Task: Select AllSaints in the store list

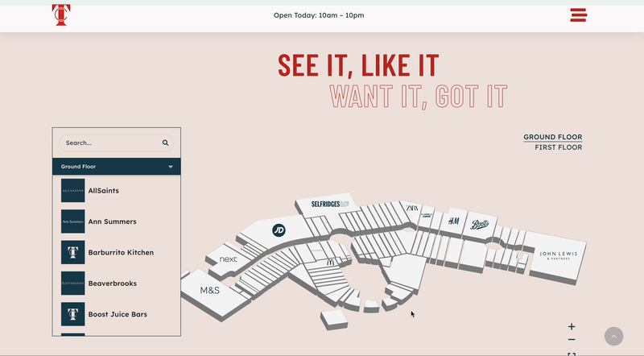Action: point(104,191)
